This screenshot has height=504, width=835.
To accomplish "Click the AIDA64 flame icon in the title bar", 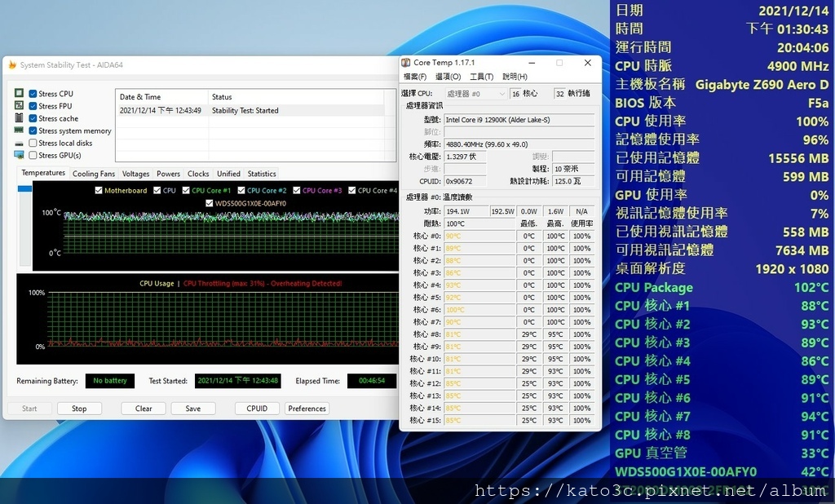I will pos(11,65).
